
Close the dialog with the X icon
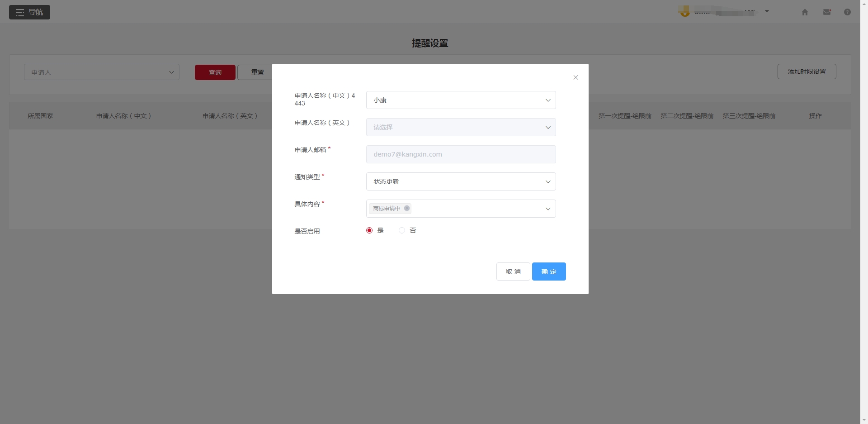click(x=576, y=77)
